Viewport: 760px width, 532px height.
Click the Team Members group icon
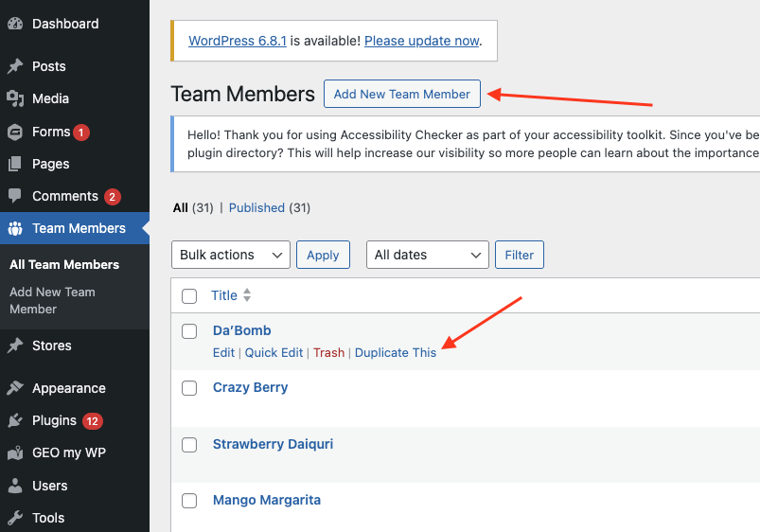pyautogui.click(x=15, y=228)
